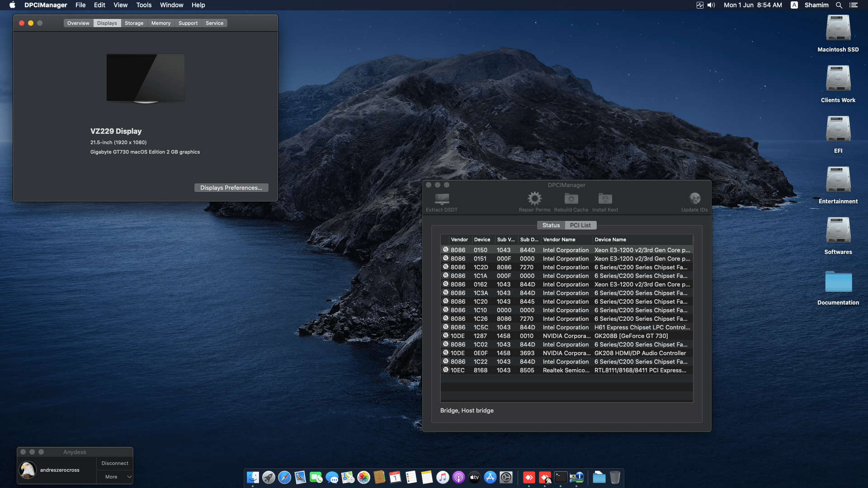Open the Trash in the dock
The height and width of the screenshot is (488, 868).
(615, 477)
